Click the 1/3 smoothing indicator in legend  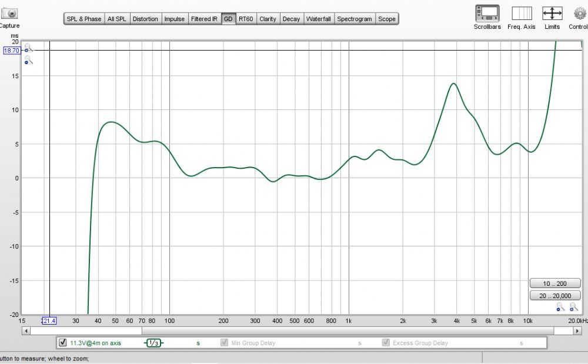click(153, 343)
